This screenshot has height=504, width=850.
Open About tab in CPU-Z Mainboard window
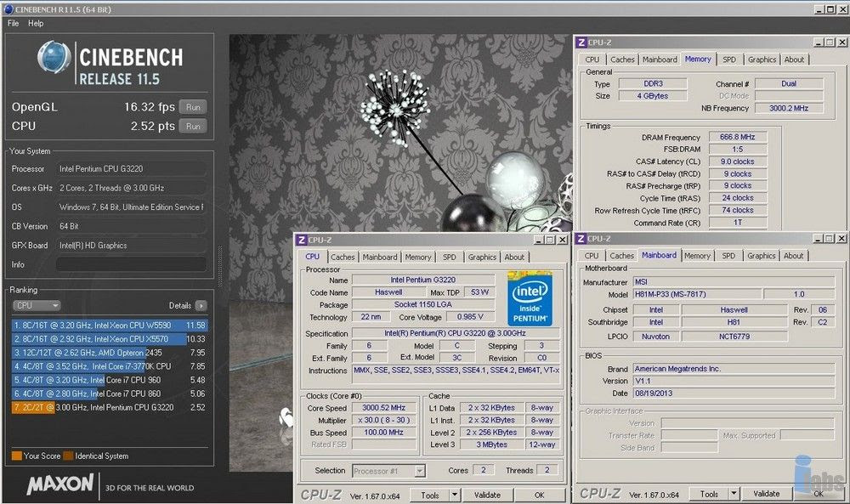[793, 256]
